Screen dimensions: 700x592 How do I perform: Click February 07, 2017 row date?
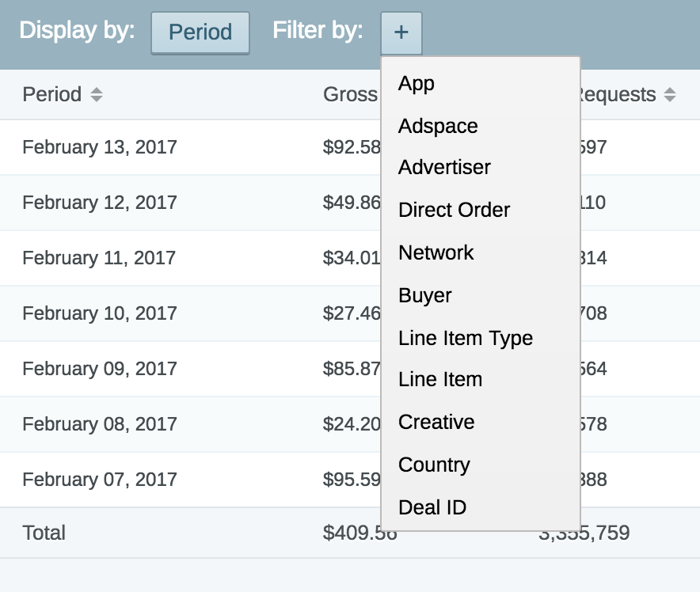[x=100, y=480]
